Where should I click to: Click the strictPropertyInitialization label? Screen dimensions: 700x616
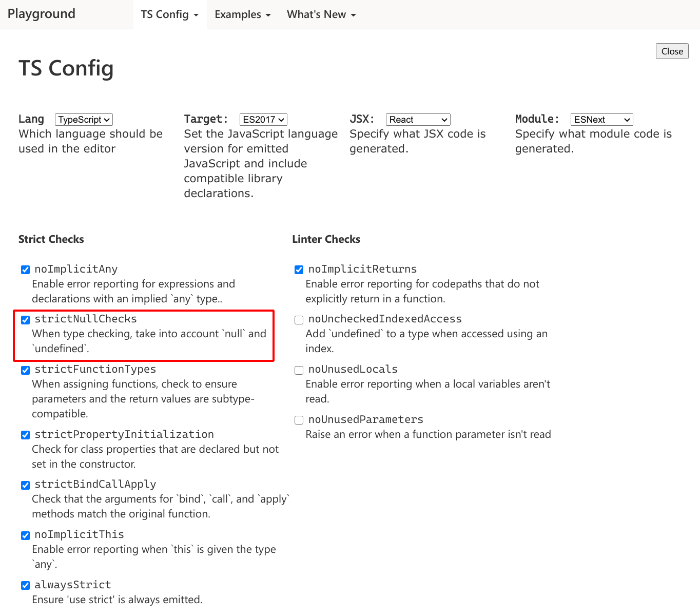tap(124, 434)
